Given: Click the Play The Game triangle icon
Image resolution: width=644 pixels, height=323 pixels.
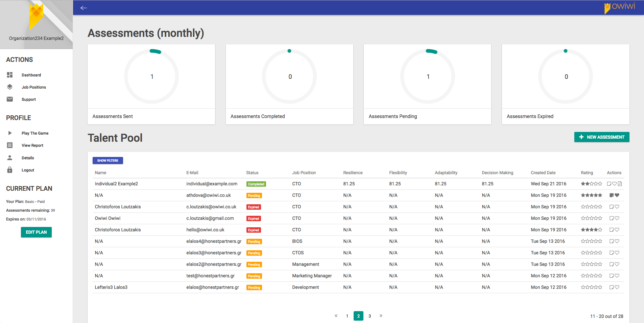Looking at the screenshot, I should (10, 133).
